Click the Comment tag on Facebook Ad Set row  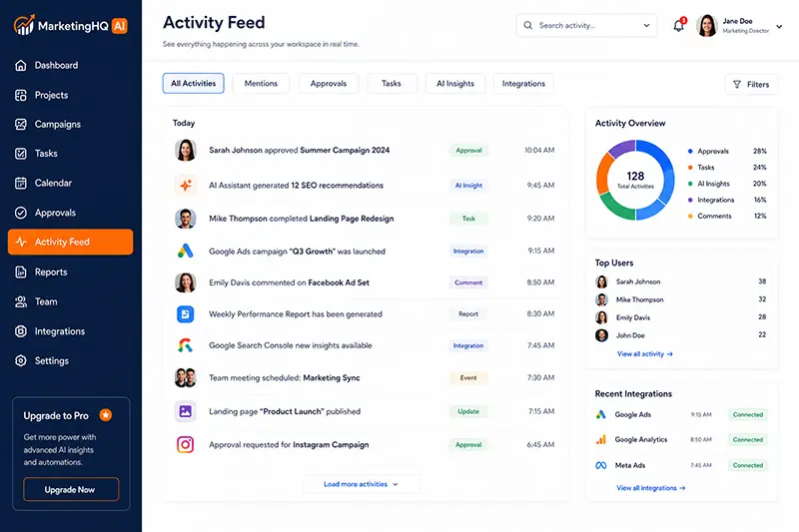[468, 282]
